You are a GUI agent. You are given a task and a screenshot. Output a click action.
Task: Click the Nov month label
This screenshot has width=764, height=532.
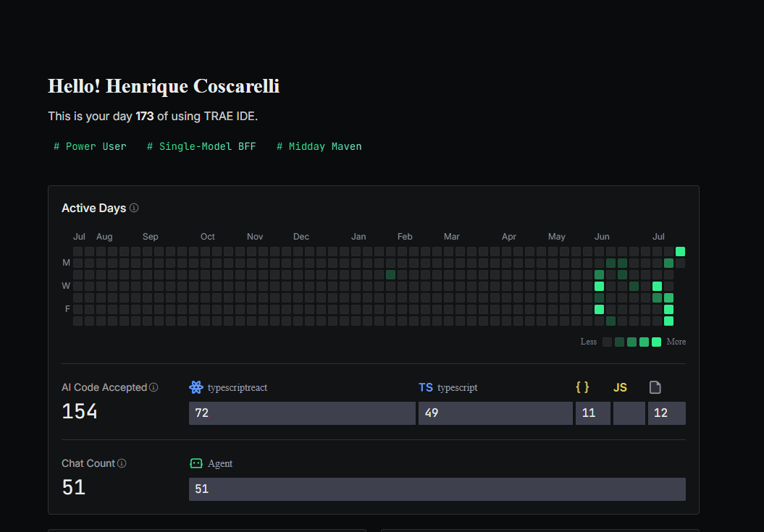pos(255,237)
